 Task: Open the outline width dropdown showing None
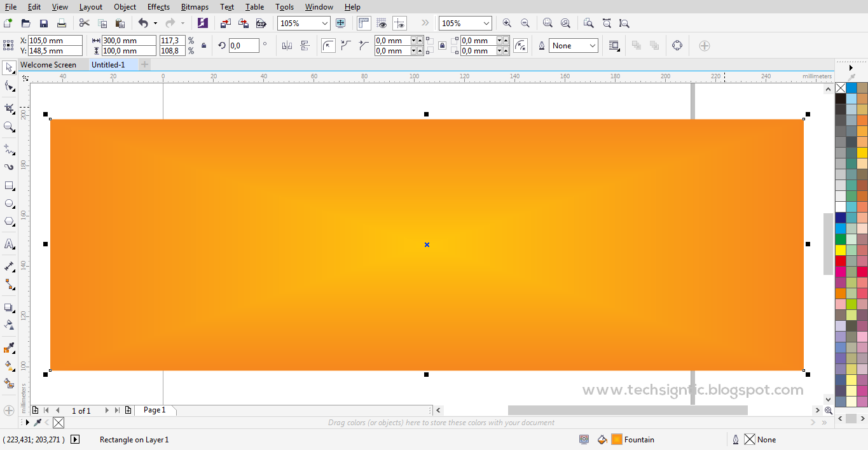point(573,45)
